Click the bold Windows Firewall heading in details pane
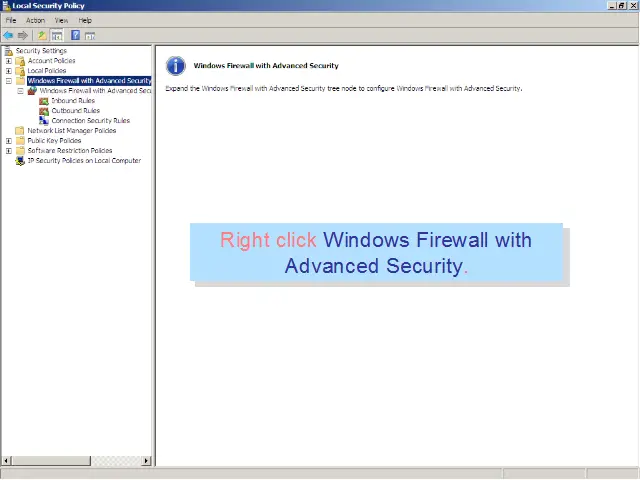640x480 pixels. point(266,66)
